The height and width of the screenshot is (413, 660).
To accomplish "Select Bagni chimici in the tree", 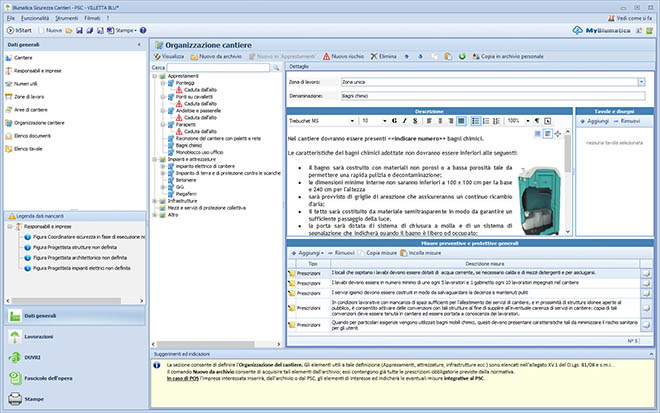I will point(188,145).
